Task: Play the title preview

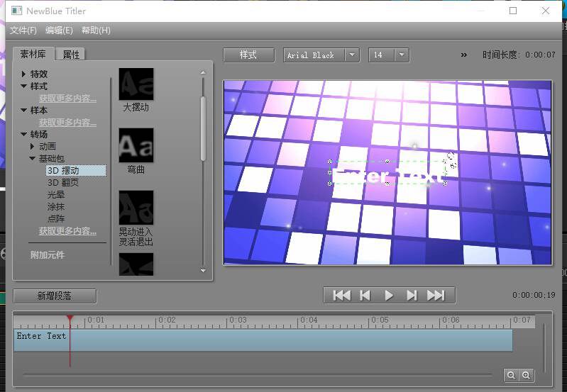Action: [x=389, y=296]
